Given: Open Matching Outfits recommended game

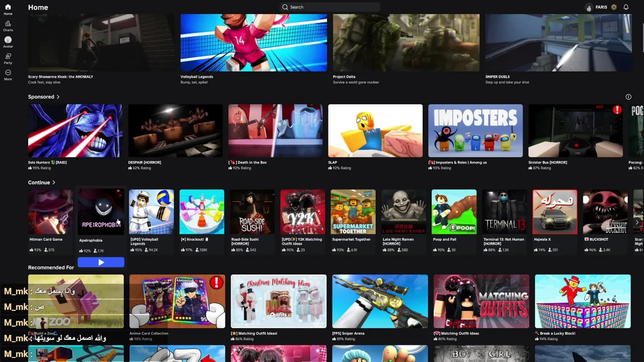Looking at the screenshot, I should click(x=481, y=301).
